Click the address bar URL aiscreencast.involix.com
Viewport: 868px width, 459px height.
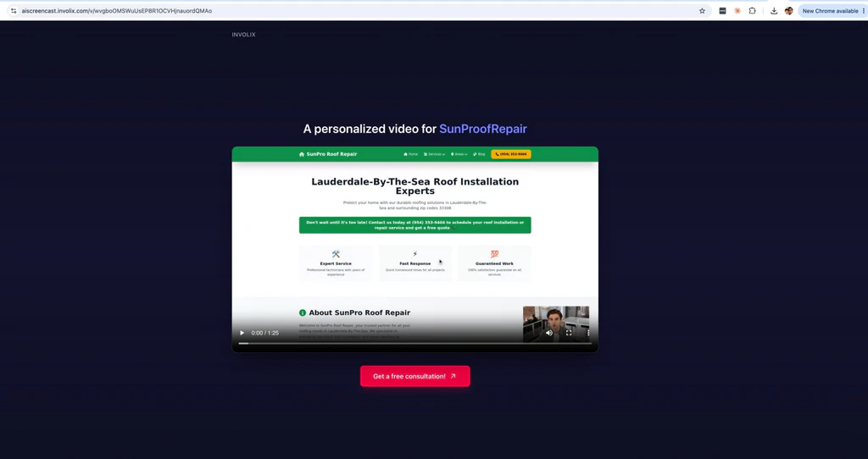(x=117, y=10)
